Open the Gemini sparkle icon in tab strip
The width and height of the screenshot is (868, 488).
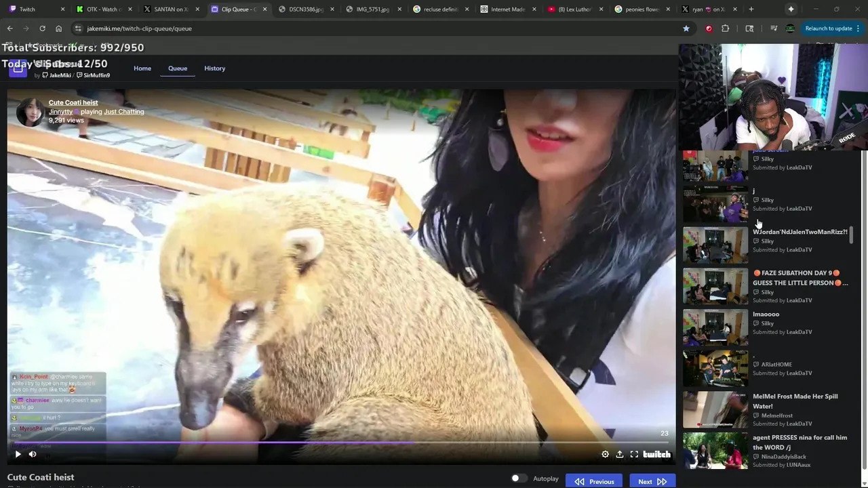coord(791,9)
